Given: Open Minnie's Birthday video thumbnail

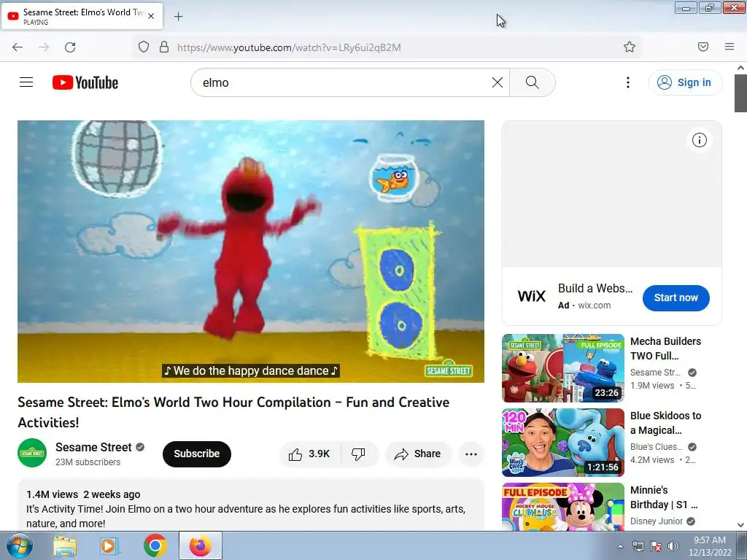Looking at the screenshot, I should click(x=563, y=507).
